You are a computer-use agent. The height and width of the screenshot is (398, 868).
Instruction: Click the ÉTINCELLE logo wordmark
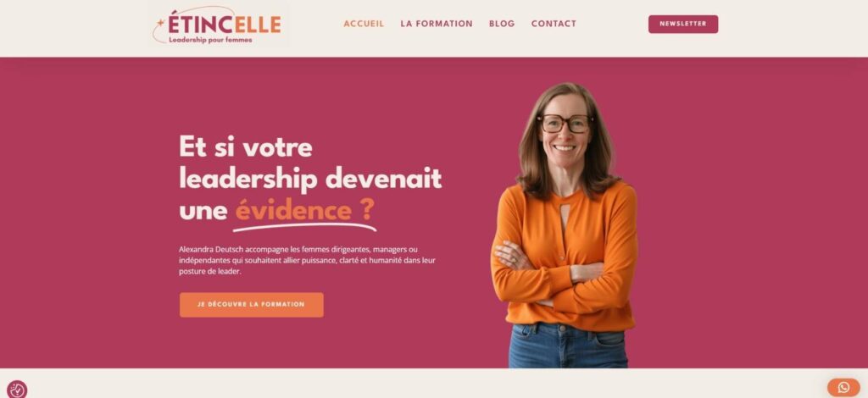tap(224, 25)
